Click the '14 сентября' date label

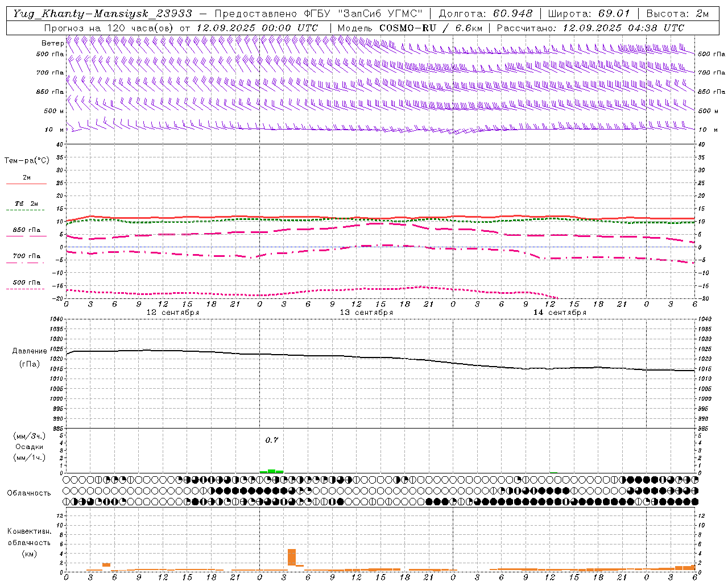(560, 312)
